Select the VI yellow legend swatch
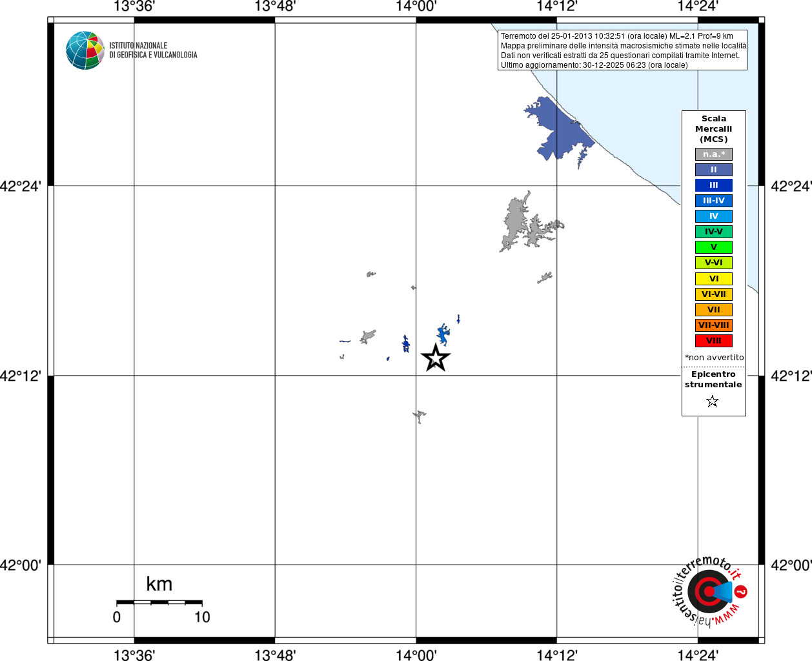Viewport: 812px width, 661px height. [x=714, y=279]
